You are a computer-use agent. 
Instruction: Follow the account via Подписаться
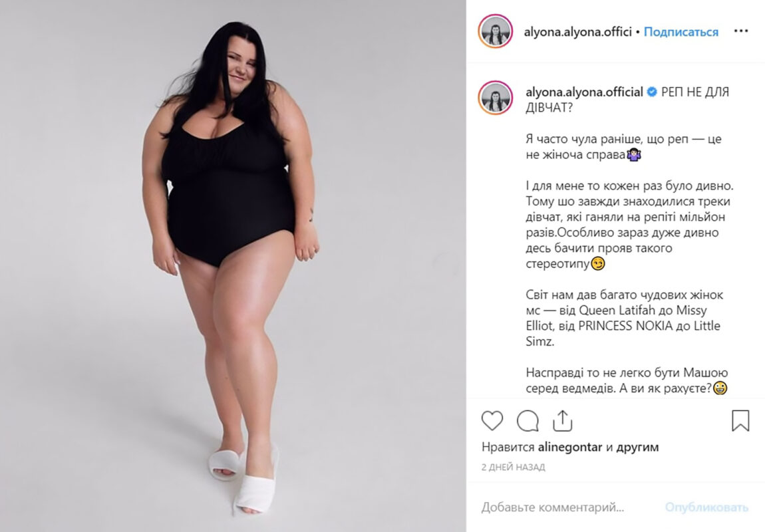pos(681,32)
